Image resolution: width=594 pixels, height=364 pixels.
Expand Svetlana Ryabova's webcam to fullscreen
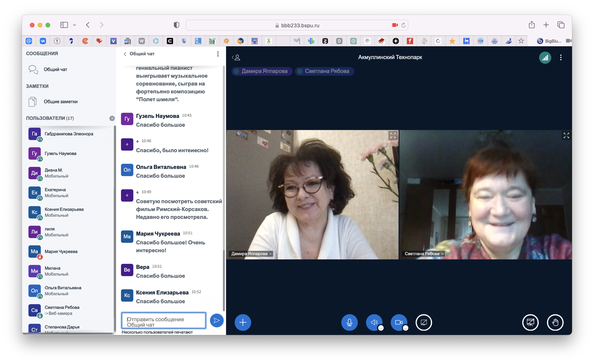click(566, 135)
